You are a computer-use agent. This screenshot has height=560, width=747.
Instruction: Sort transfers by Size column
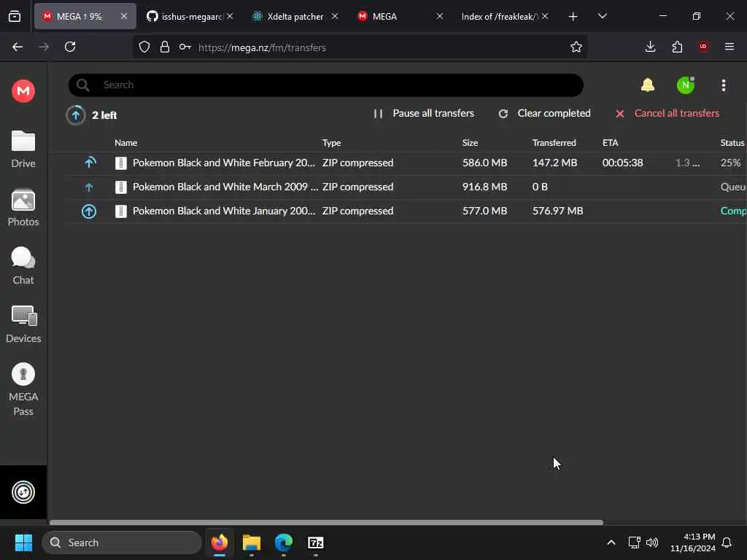coord(470,142)
